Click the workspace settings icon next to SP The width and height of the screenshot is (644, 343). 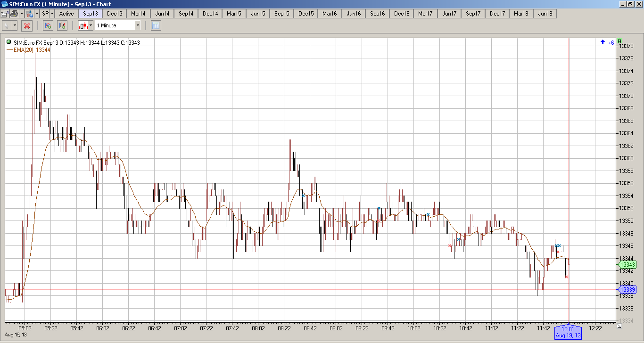[29, 14]
